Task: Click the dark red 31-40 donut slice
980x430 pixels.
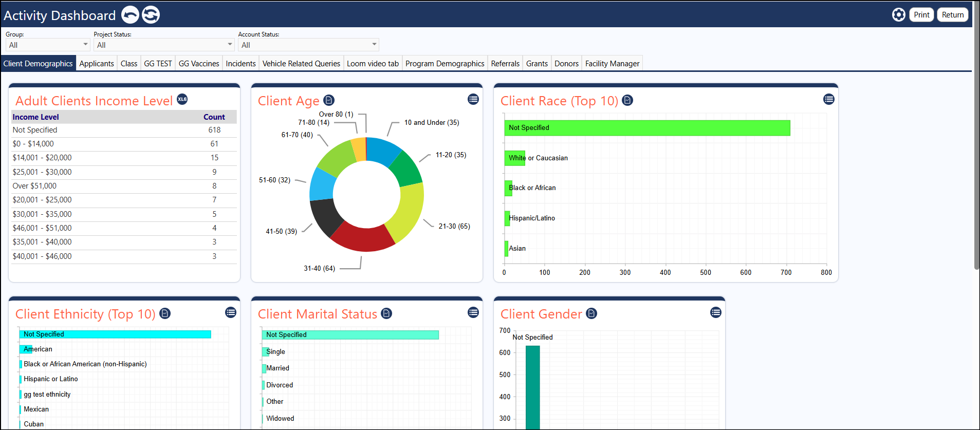Action: coord(363,237)
